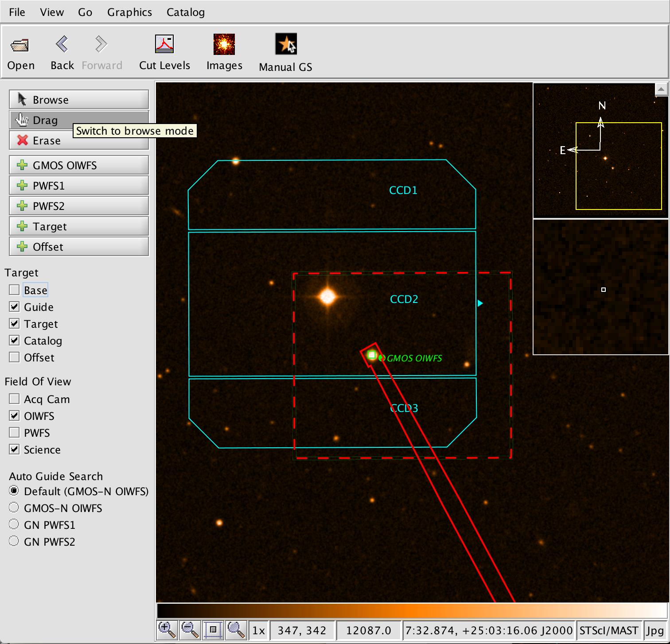Click the STScI/MAST source label

coord(609,630)
